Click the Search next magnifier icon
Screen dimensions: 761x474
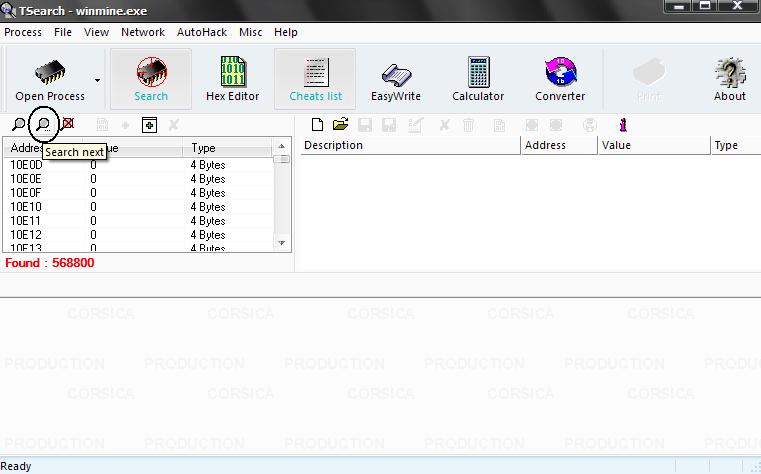pyautogui.click(x=43, y=125)
